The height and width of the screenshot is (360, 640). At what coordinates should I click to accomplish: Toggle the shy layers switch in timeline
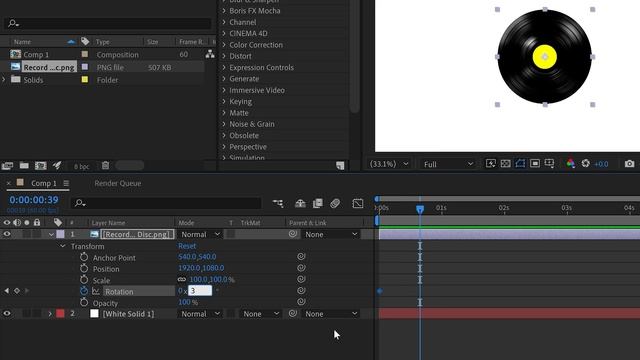300,203
